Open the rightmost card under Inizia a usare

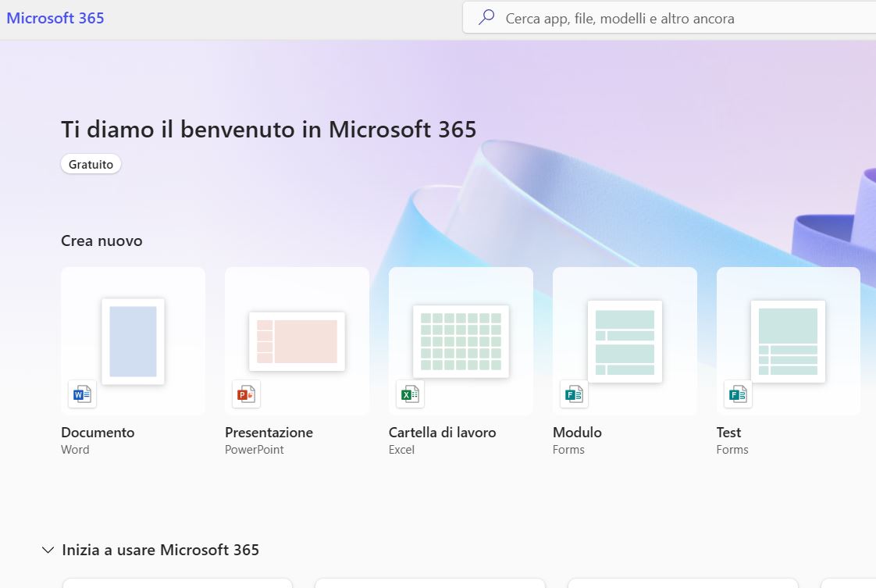pos(682,584)
